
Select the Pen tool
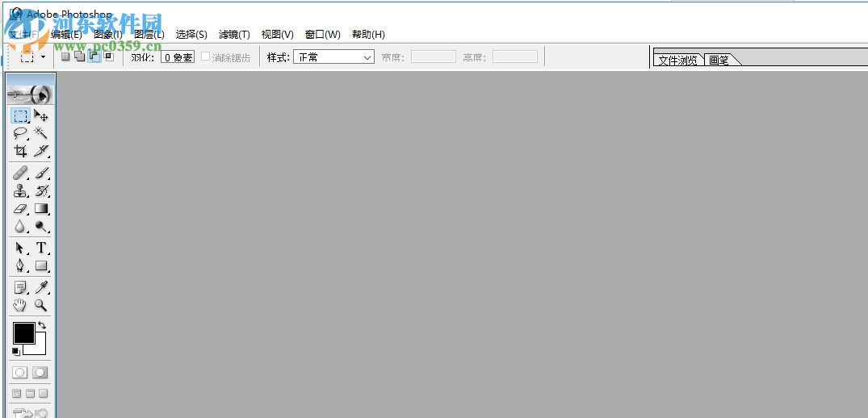tap(20, 265)
